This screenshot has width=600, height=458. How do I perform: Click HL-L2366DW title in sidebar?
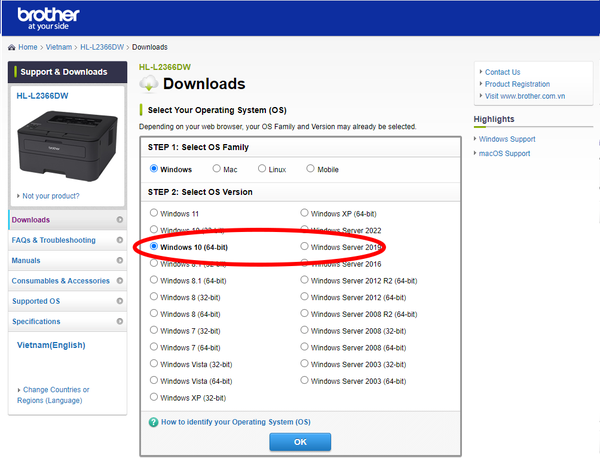click(42, 96)
